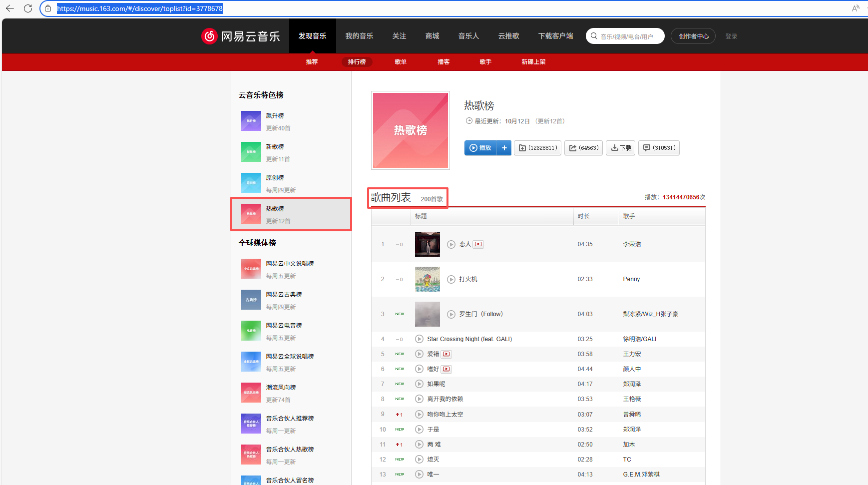Open the 我的音乐 tab

[360, 36]
